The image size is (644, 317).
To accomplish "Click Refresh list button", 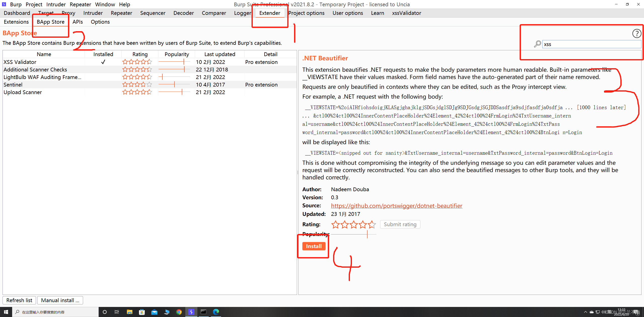I will point(19,300).
